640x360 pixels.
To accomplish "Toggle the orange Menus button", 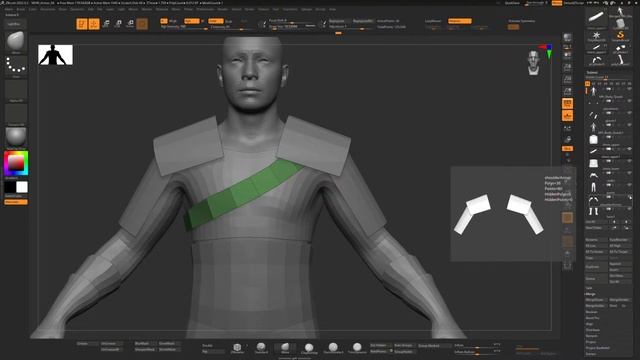I will pyautogui.click(x=557, y=3).
